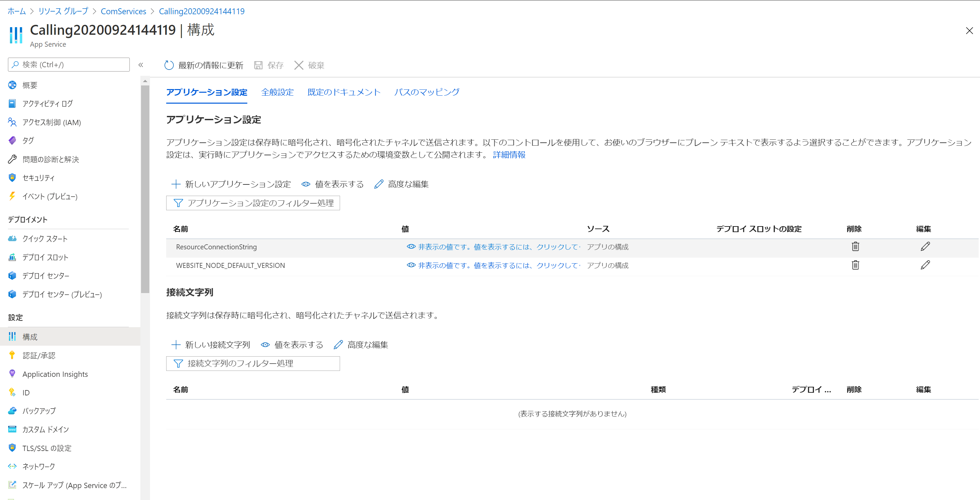
Task: Click the リソース グループ breadcrumb
Action: point(63,11)
